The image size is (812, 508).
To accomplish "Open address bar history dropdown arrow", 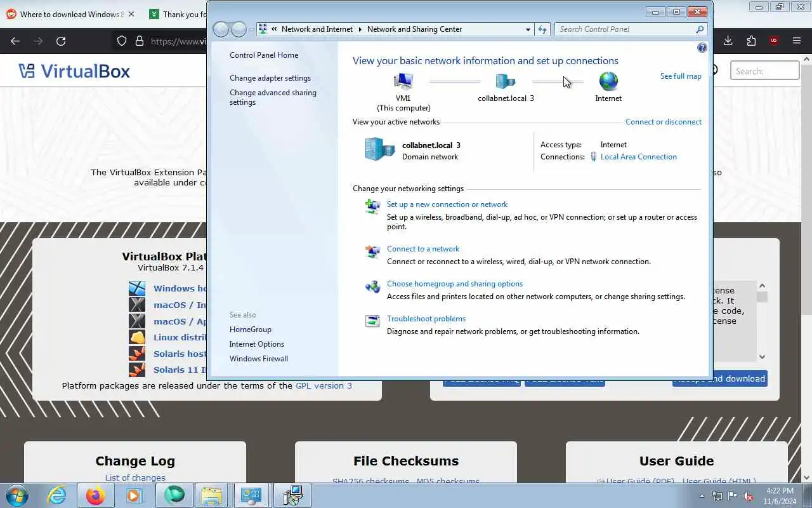I will coord(528,29).
